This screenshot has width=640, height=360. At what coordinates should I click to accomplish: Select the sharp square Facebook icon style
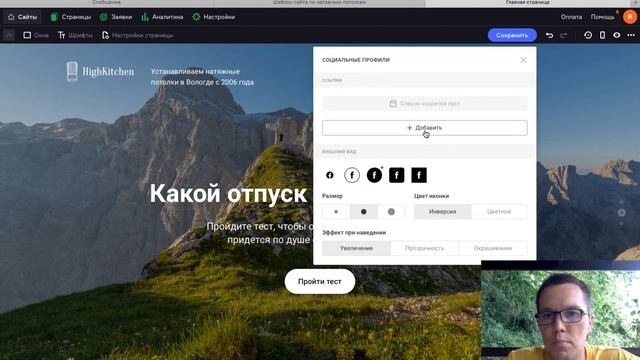[x=419, y=175]
